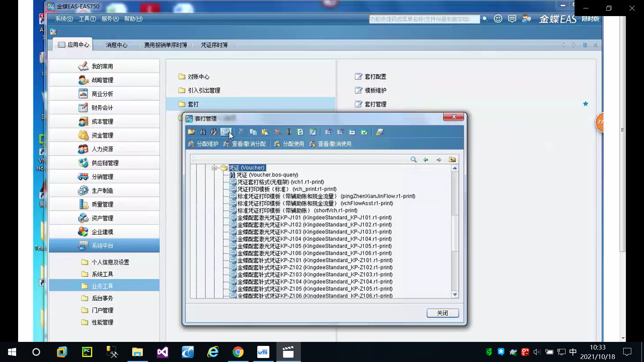Click the paste icon in 套打管理 toolbar
This screenshot has height=362, width=644.
pyautogui.click(x=265, y=132)
